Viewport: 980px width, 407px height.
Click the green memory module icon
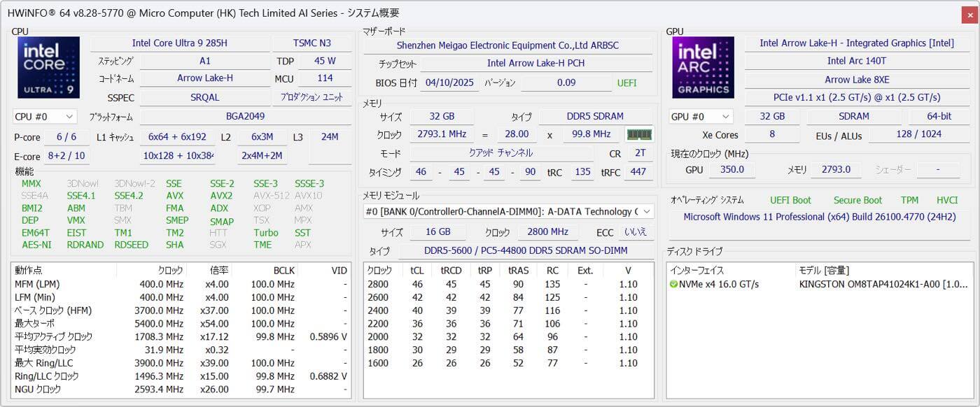click(x=639, y=134)
